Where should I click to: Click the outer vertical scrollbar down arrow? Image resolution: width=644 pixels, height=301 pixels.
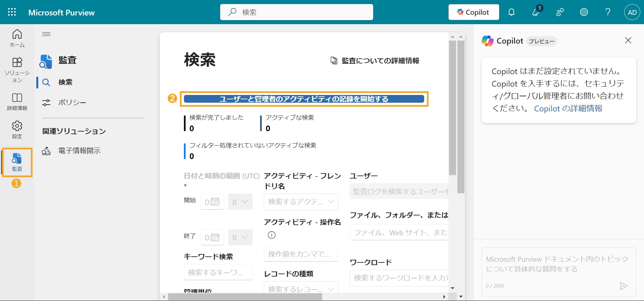[x=461, y=297]
